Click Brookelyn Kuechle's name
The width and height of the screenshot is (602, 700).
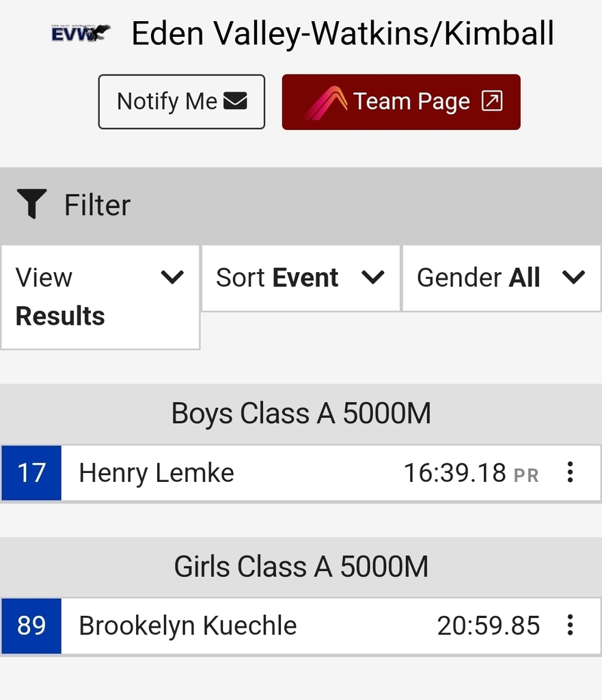(x=188, y=625)
